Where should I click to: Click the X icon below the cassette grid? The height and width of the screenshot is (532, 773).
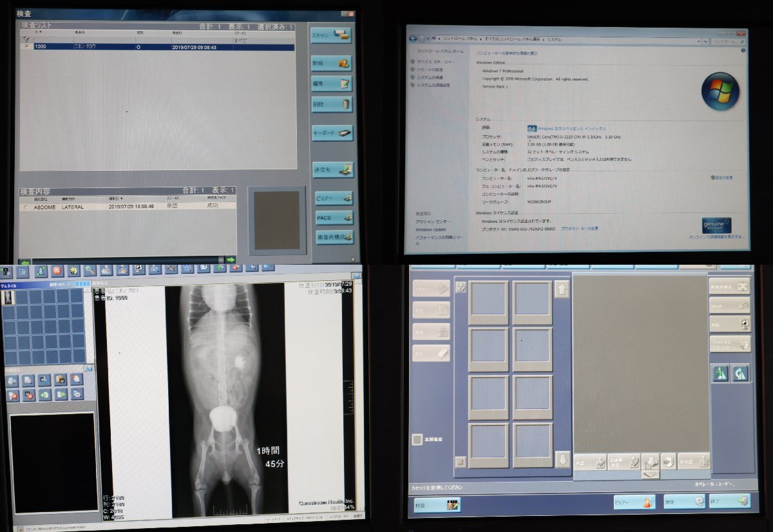point(461,461)
